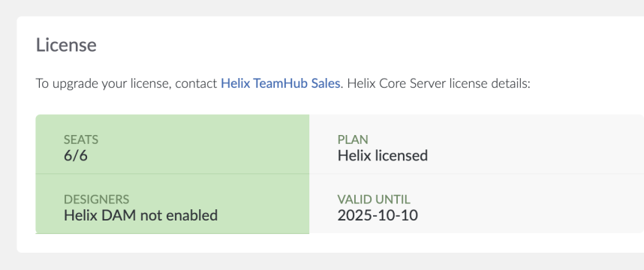Screen dimensions: 644x270
Task: Click the word TeamHub in the blue link
Action: [x=281, y=84]
